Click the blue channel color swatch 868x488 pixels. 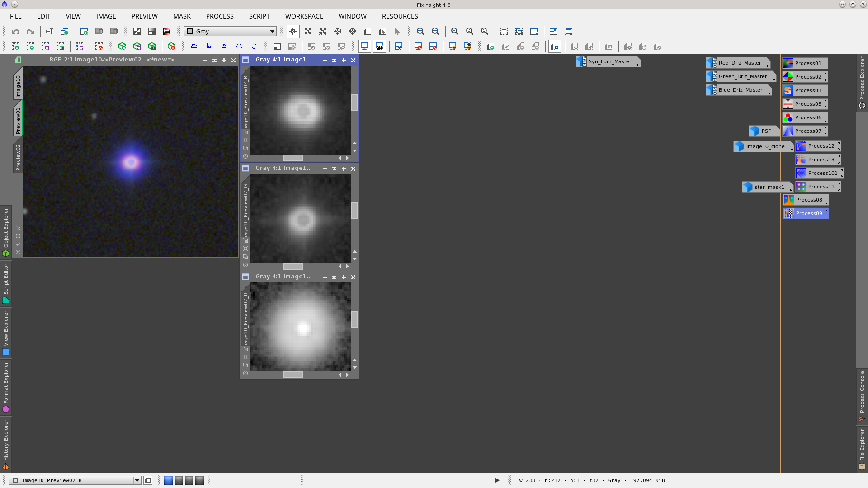click(168, 480)
